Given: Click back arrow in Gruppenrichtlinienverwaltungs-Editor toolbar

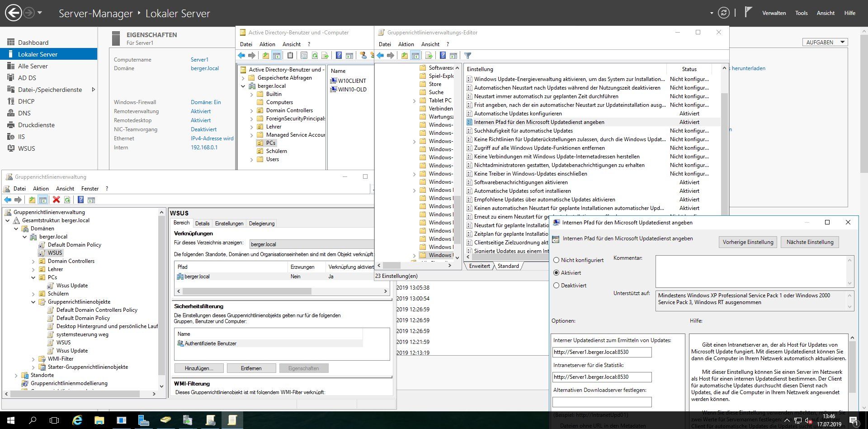Looking at the screenshot, I should coord(380,56).
